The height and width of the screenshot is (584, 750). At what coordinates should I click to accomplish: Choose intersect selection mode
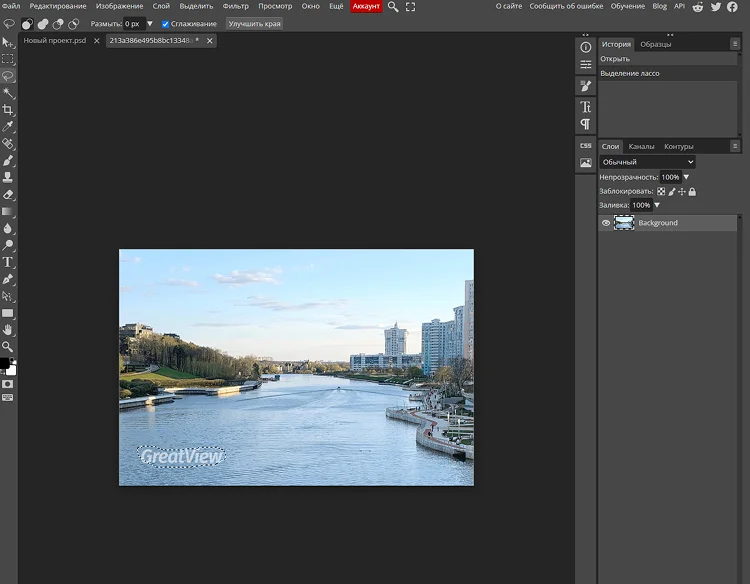[x=74, y=24]
